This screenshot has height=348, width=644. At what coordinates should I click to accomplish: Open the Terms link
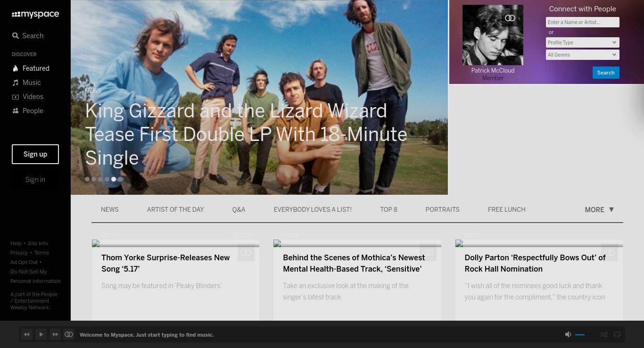point(41,253)
